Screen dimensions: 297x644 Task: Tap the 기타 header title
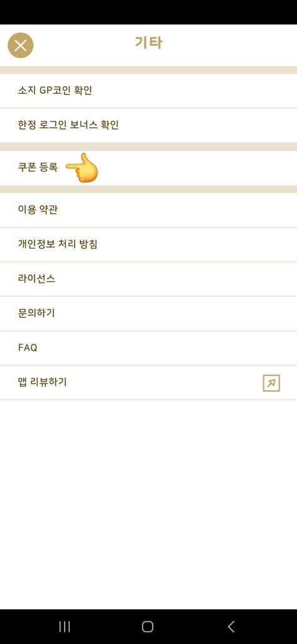pyautogui.click(x=148, y=43)
